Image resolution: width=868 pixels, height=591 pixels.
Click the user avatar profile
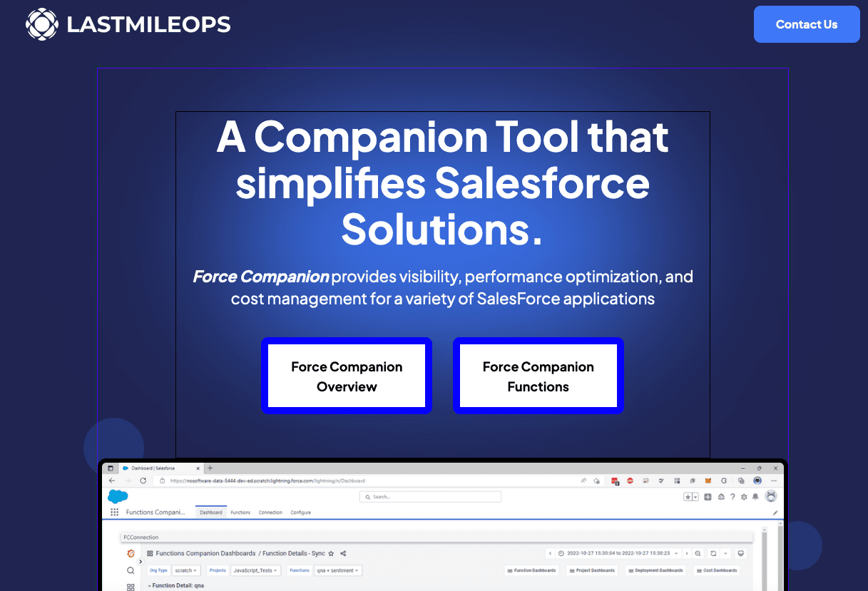771,496
